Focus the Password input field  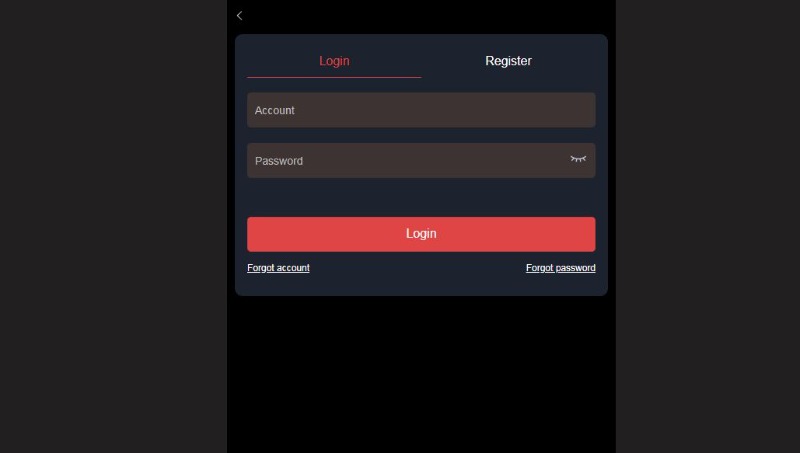(x=421, y=161)
